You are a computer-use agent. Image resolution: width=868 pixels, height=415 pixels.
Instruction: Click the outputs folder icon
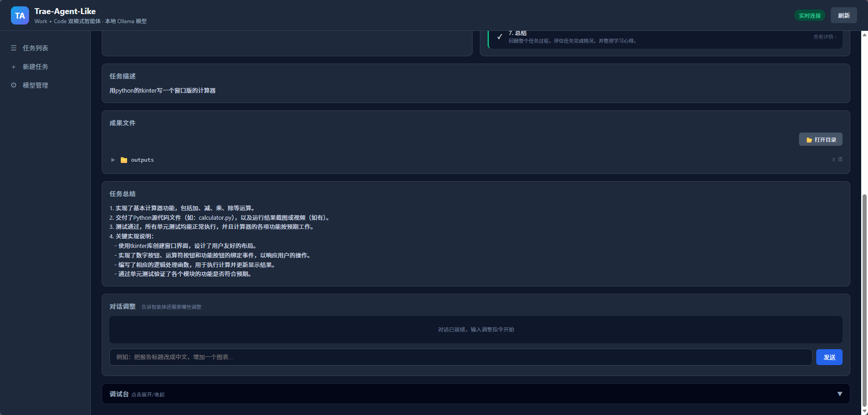coord(124,160)
